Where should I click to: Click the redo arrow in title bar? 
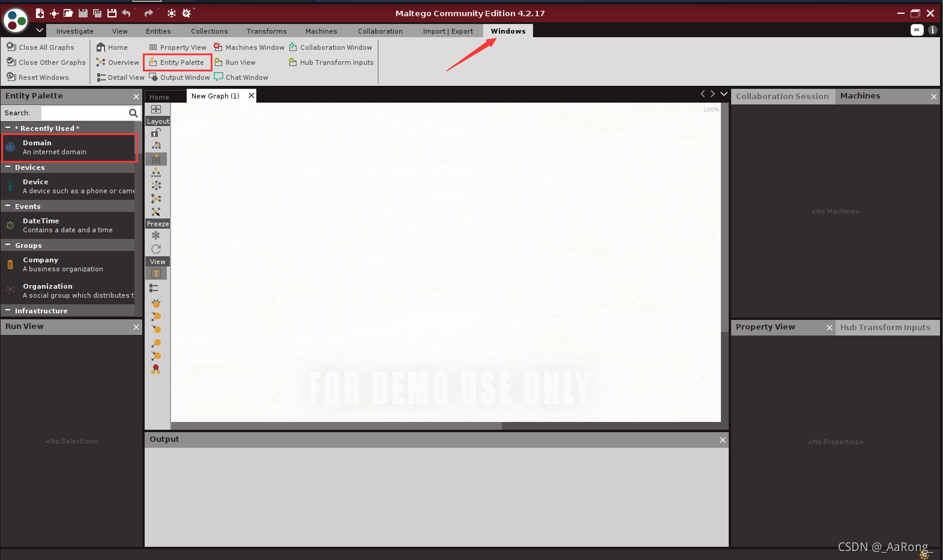[149, 13]
